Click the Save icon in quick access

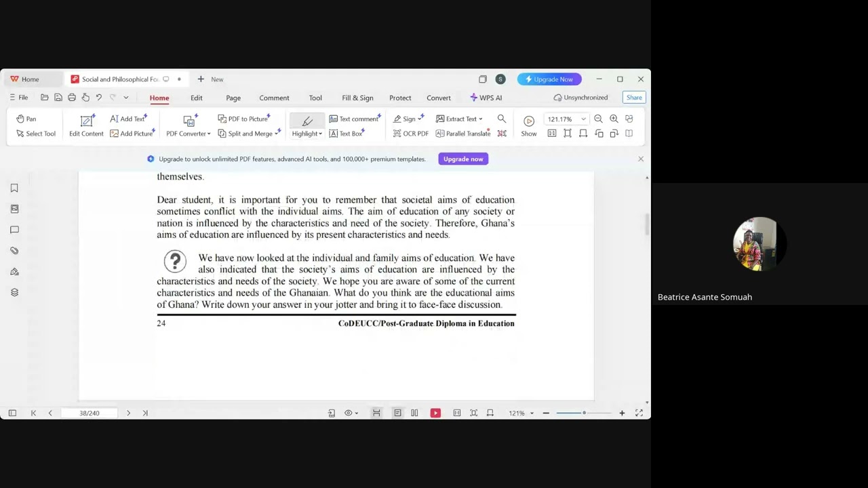point(58,98)
